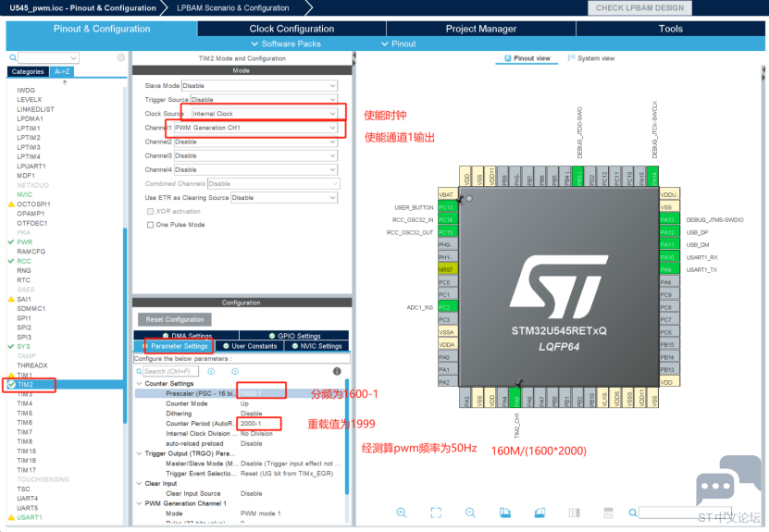Viewport: 769px width, 532px height.
Task: Select USART1 in peripheral list
Action: pos(30,517)
